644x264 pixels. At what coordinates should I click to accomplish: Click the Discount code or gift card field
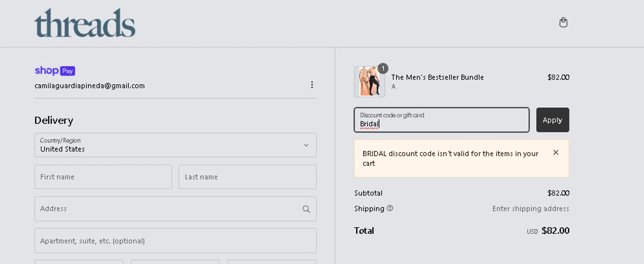click(x=441, y=120)
